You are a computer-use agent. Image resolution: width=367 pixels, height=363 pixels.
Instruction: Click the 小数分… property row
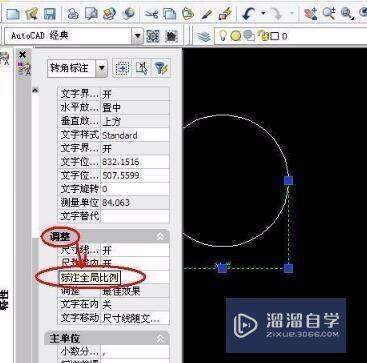tap(113, 351)
